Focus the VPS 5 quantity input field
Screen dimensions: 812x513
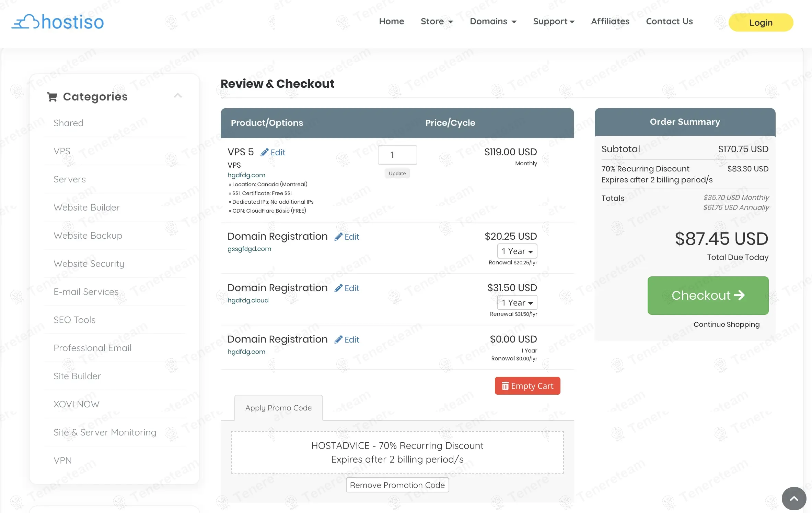pyautogui.click(x=397, y=155)
